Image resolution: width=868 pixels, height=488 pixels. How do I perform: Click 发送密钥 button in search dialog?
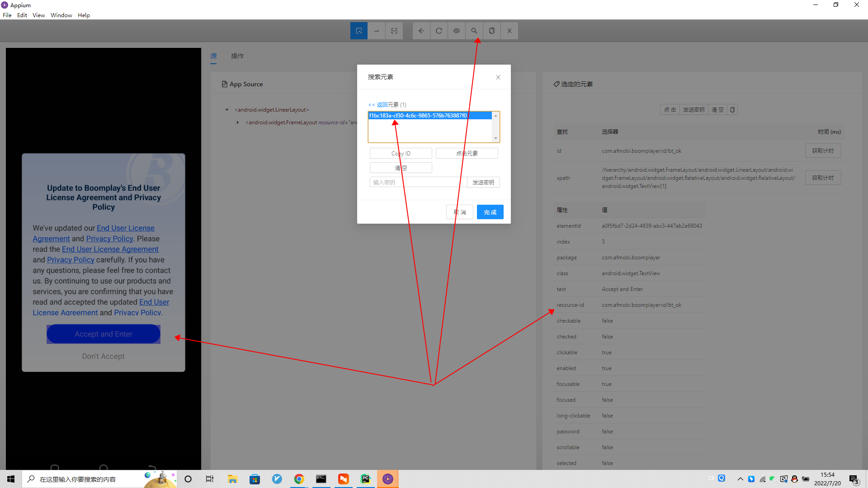483,182
